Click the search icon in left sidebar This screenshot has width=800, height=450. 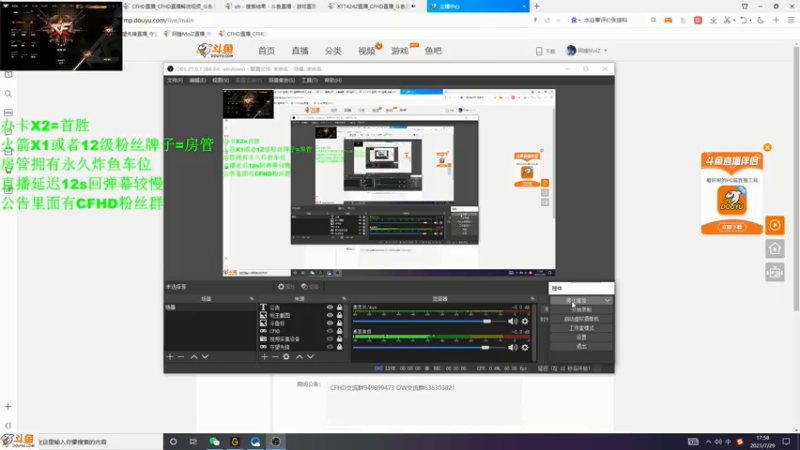pyautogui.click(x=8, y=94)
